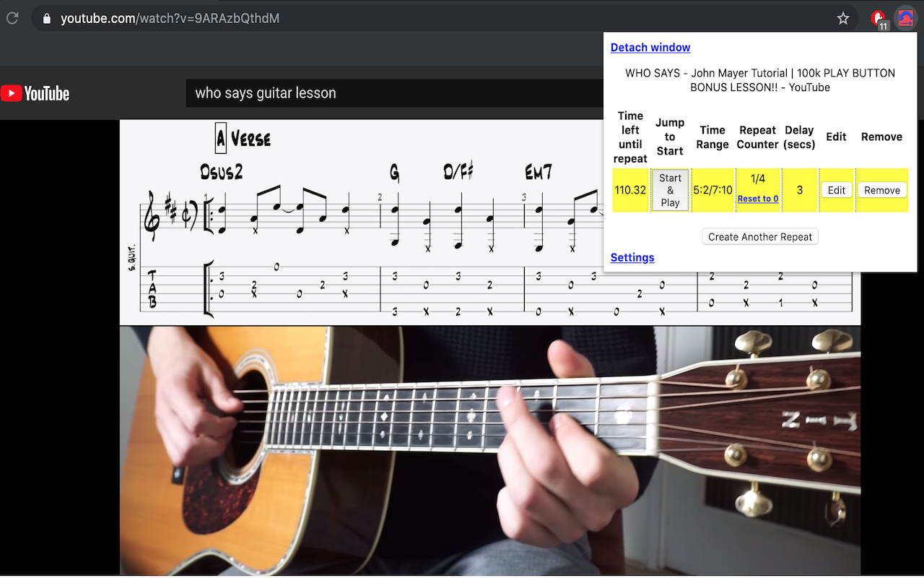Image resolution: width=924 pixels, height=578 pixels.
Task: Click the video player guitar footage
Action: (x=490, y=449)
